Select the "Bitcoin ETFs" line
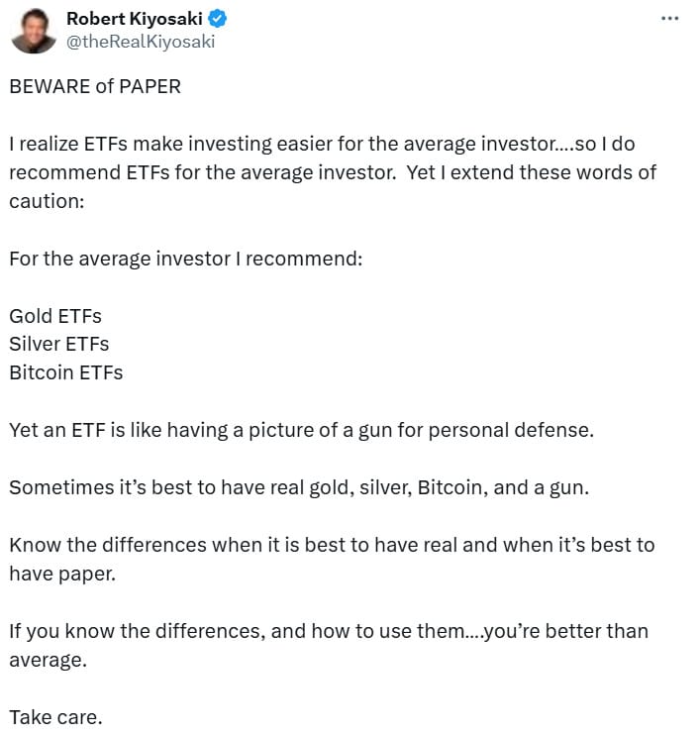Viewport: 700px width, 735px height. (66, 372)
